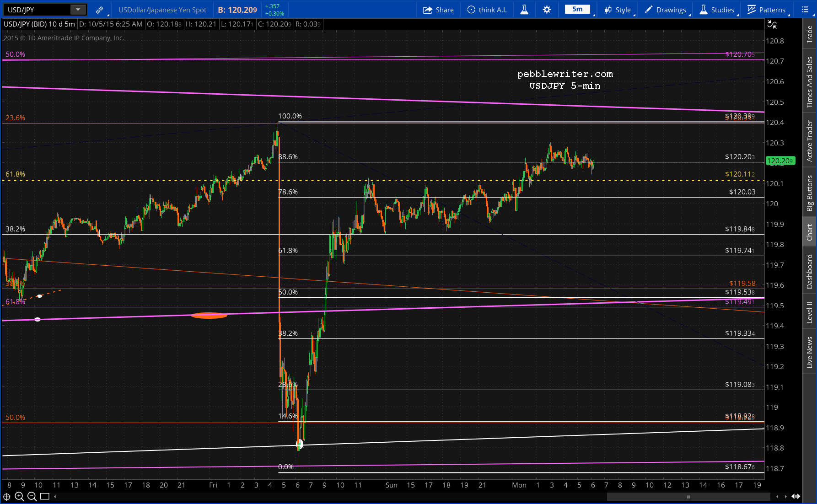817x504 pixels.
Task: Open the 5m timeframe selector
Action: click(x=577, y=9)
